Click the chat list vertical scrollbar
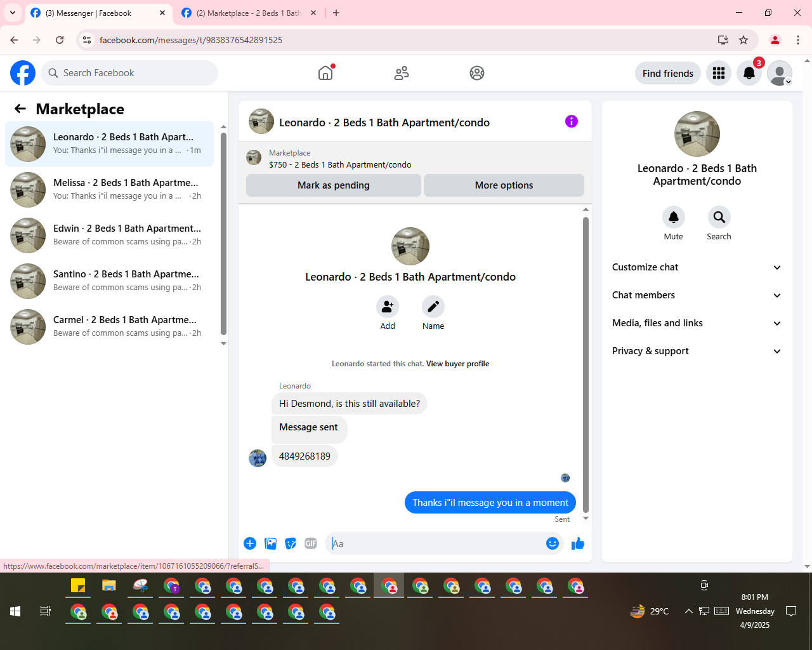This screenshot has width=812, height=650. [223, 233]
